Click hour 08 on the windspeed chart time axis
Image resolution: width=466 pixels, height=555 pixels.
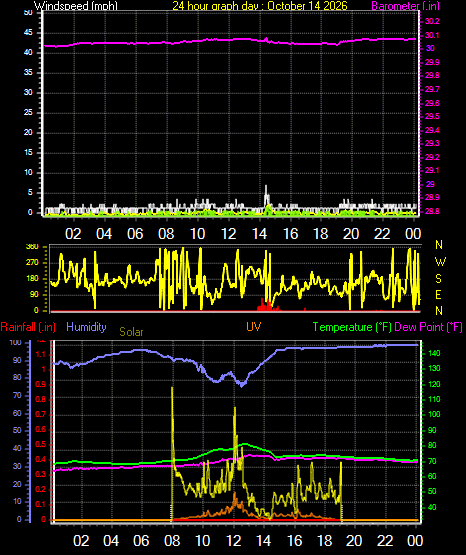[x=166, y=234]
